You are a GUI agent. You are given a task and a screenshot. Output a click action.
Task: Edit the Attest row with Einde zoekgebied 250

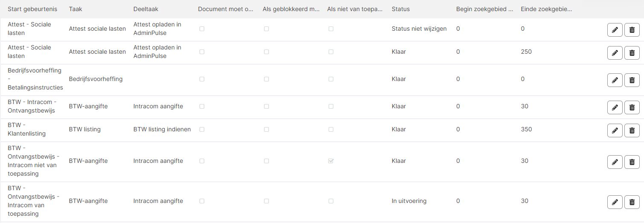(x=615, y=53)
